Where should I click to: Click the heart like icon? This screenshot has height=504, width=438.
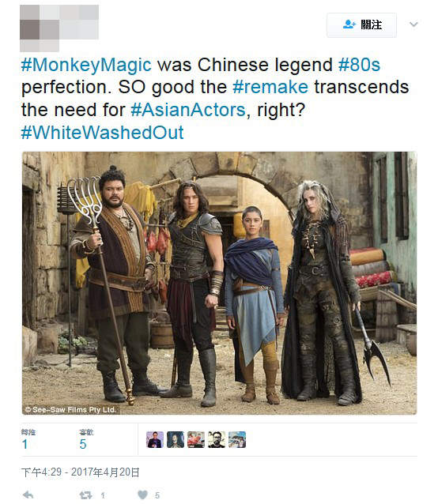pyautogui.click(x=142, y=495)
